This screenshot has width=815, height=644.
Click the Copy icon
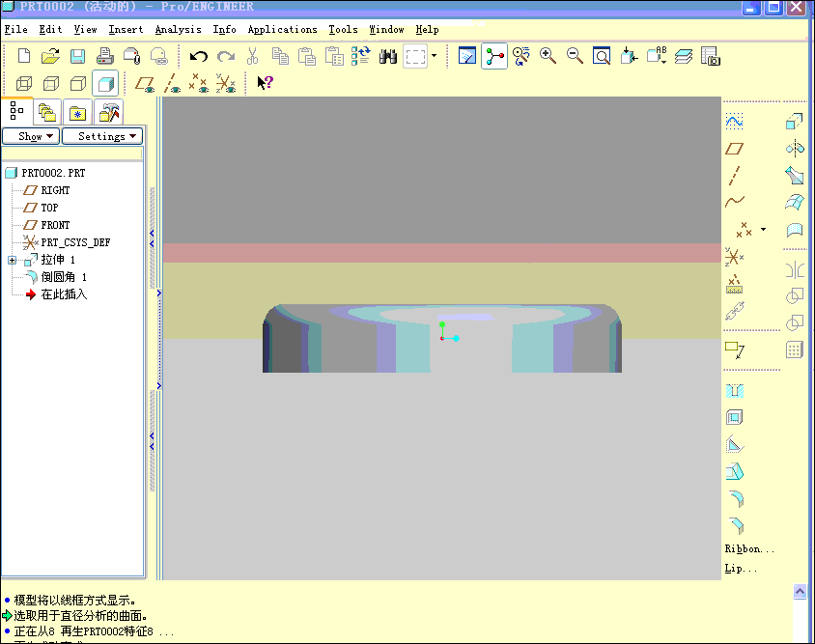[x=280, y=56]
